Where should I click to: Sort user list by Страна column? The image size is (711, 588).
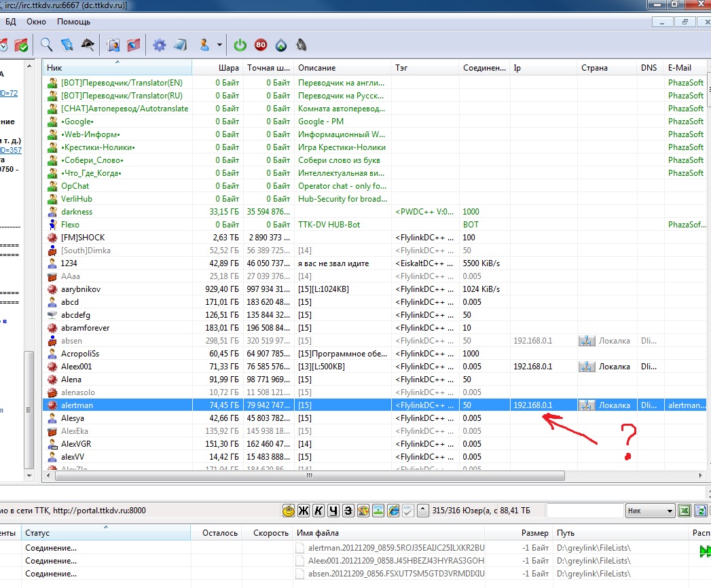coord(594,68)
